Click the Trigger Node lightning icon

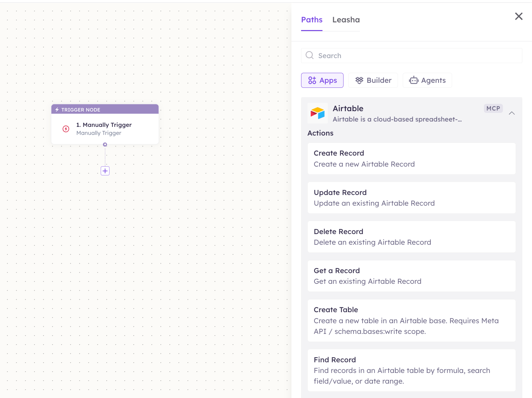(57, 110)
